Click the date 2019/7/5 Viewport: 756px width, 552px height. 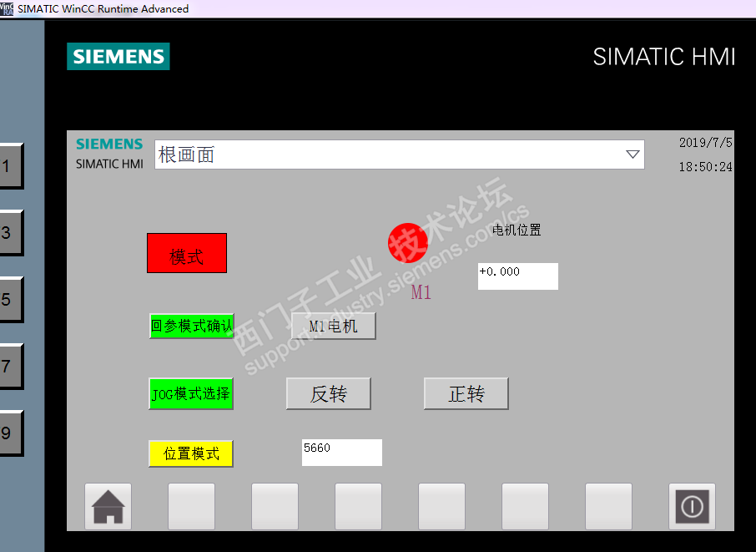coord(705,143)
